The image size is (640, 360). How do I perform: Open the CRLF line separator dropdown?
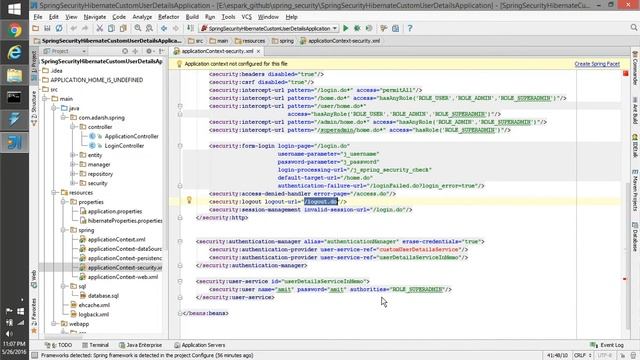coord(582,356)
